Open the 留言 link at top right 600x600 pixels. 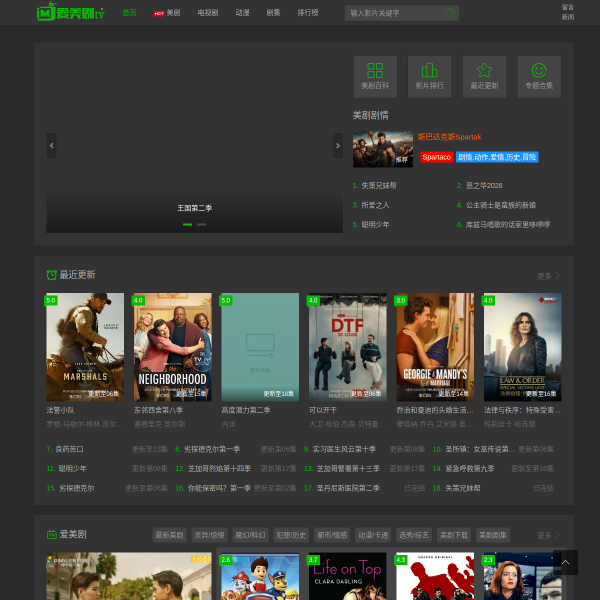pos(567,7)
